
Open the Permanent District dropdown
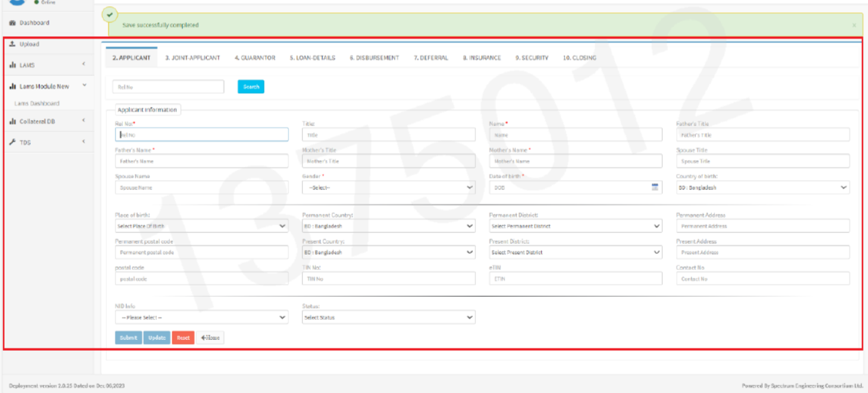[575, 227]
